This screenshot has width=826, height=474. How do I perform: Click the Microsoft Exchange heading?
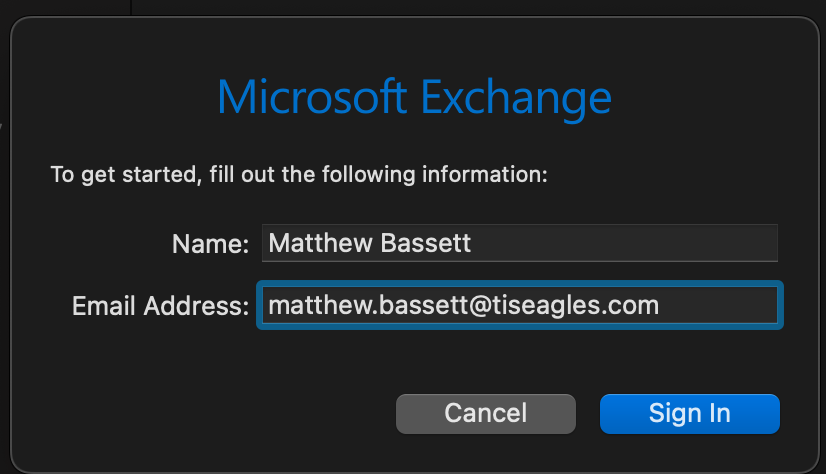pos(414,98)
